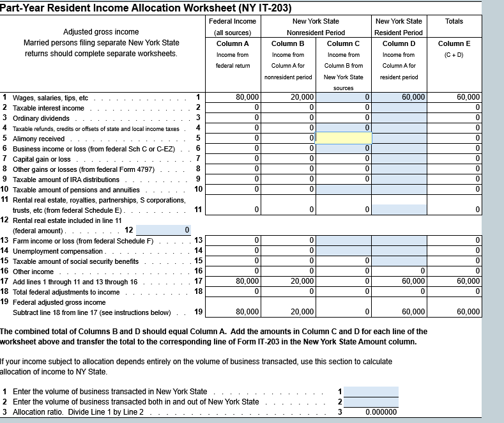The height and width of the screenshot is (423, 504).
Task: Click the Column E value on line 19
Action: click(468, 312)
